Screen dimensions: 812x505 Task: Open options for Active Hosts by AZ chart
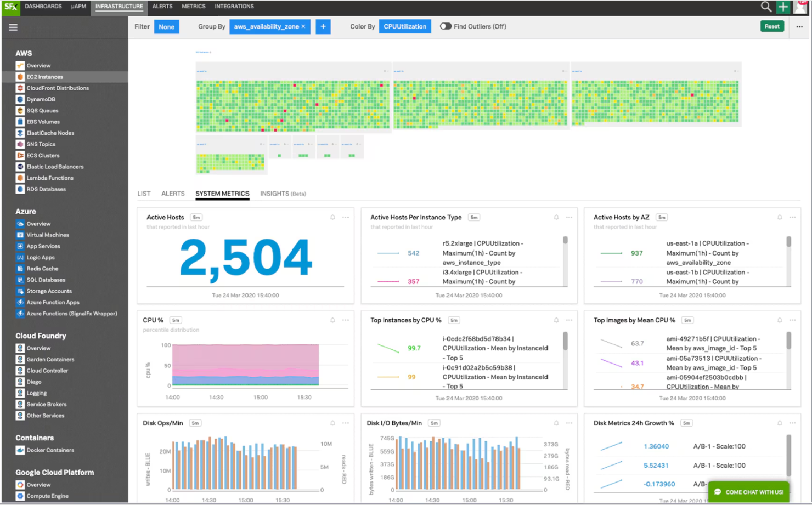pos(793,217)
